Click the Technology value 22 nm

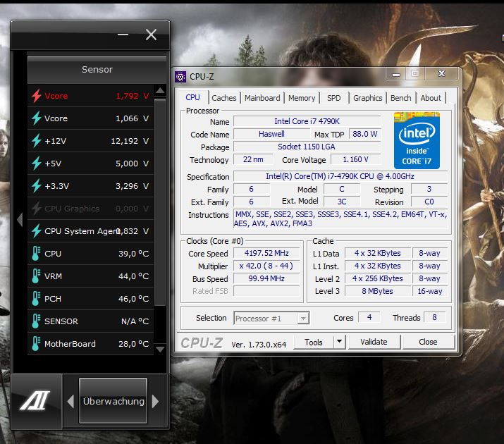click(253, 159)
